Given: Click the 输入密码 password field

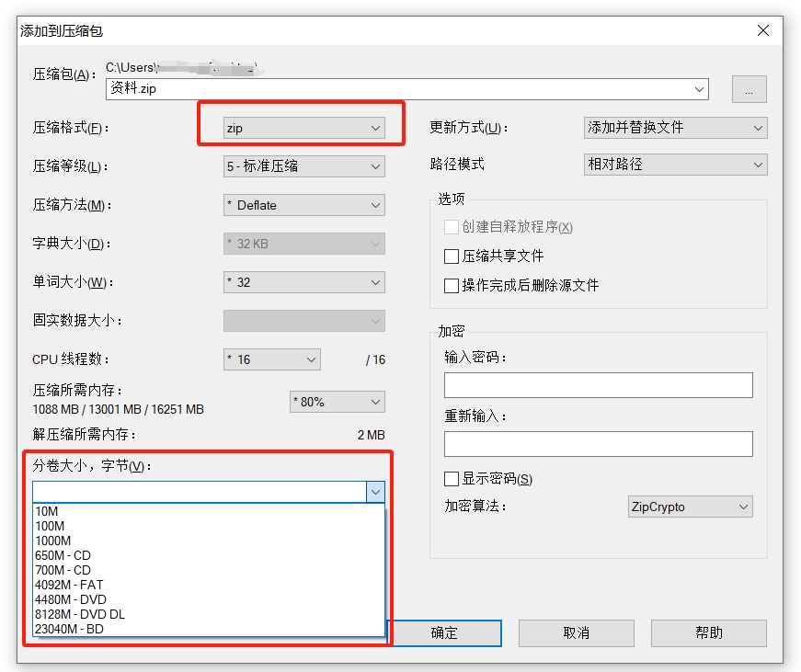Looking at the screenshot, I should (598, 385).
